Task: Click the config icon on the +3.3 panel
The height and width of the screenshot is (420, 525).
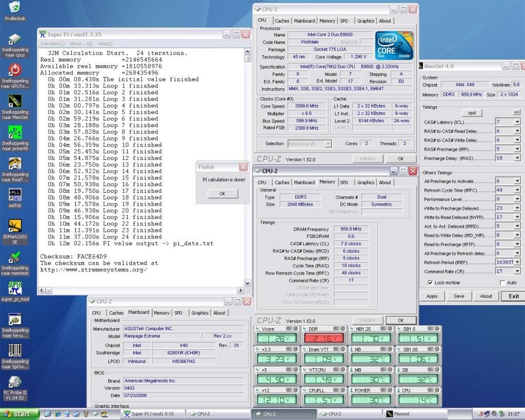Action: (289, 349)
